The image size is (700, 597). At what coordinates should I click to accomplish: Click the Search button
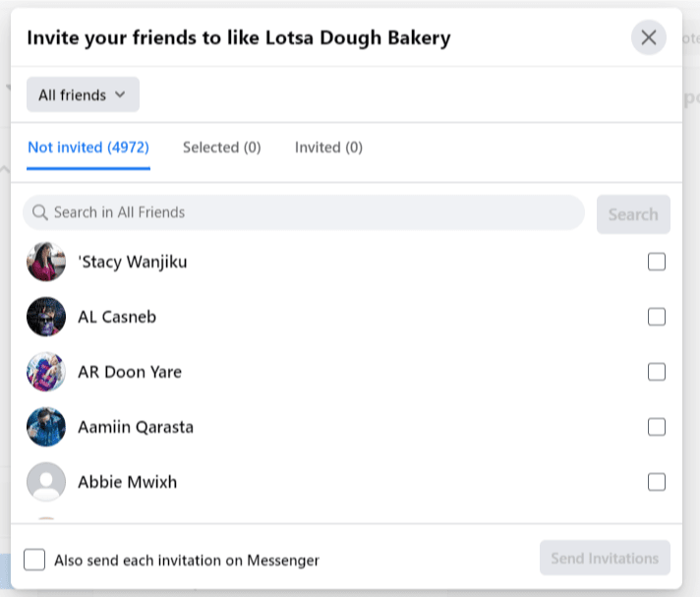[633, 214]
